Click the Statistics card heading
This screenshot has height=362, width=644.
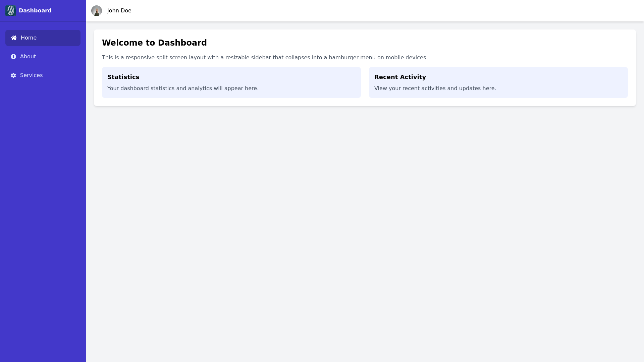[x=123, y=77]
